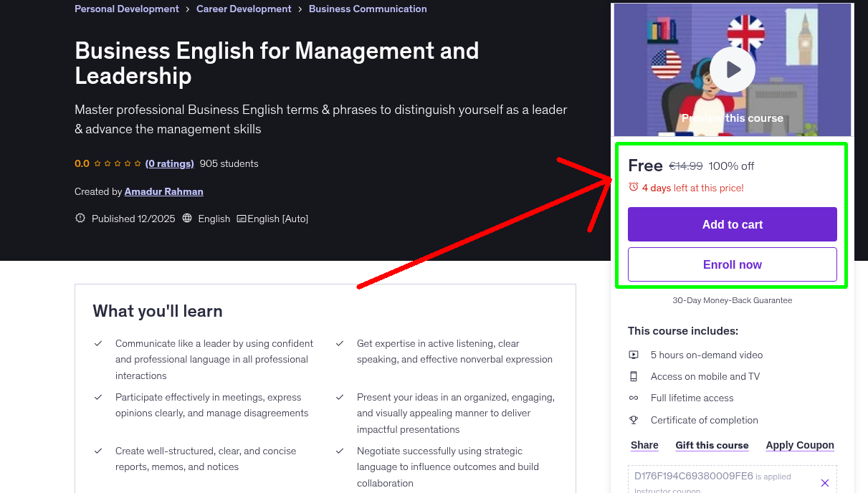Open the (0 ratings) link
The image size is (868, 493).
point(169,163)
